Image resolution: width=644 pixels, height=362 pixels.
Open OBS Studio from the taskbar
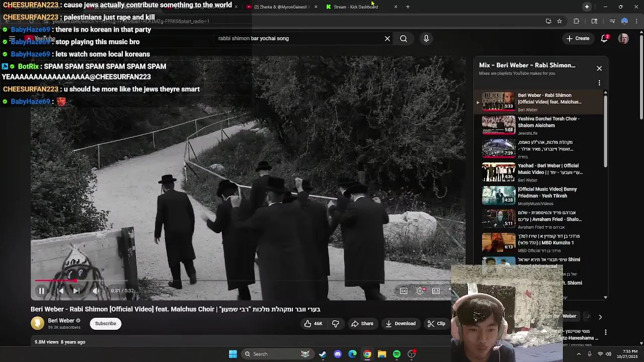412,354
